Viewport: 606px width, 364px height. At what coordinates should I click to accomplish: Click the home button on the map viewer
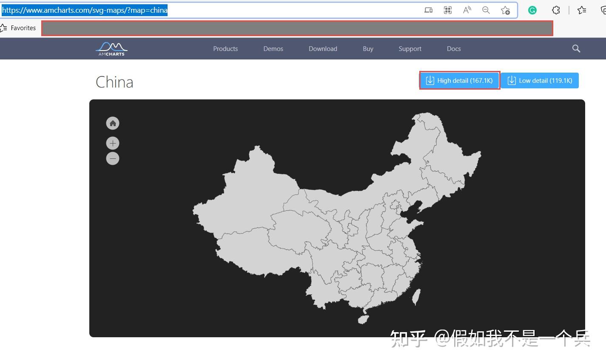pyautogui.click(x=113, y=123)
